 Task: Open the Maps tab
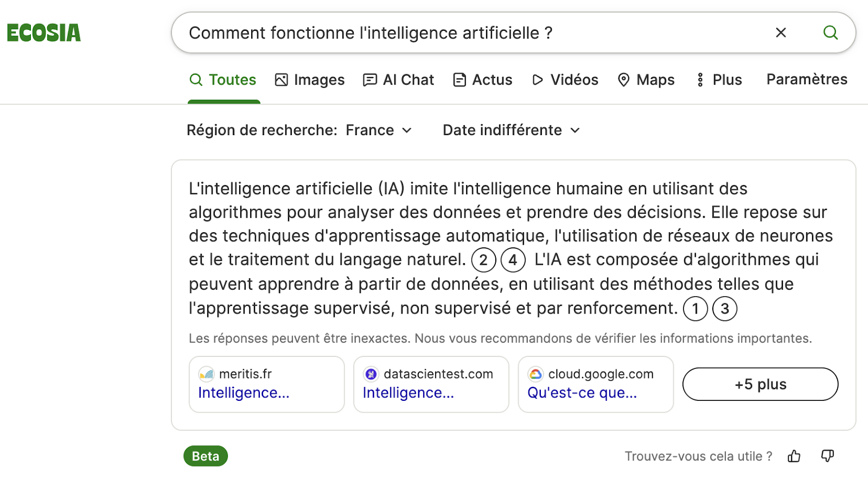point(646,80)
